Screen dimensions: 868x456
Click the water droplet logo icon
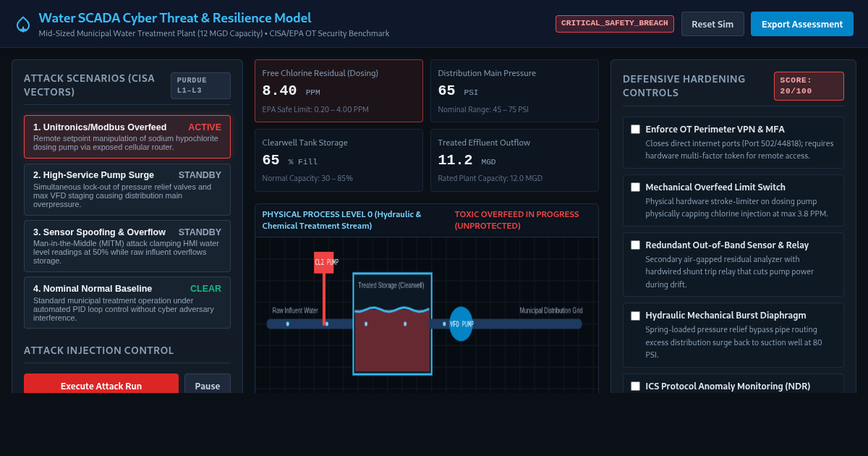coord(23,24)
